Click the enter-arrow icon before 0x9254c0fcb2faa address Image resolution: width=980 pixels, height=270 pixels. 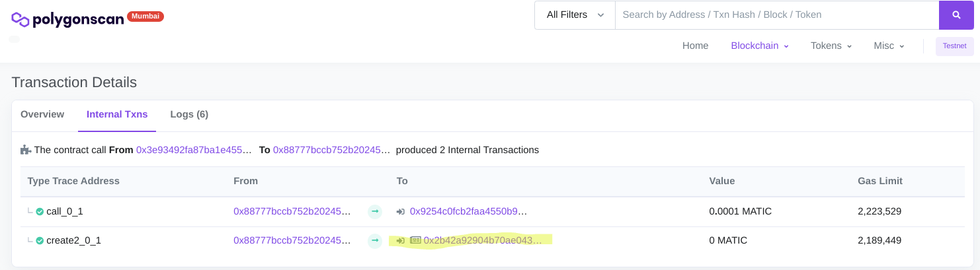pyautogui.click(x=401, y=212)
